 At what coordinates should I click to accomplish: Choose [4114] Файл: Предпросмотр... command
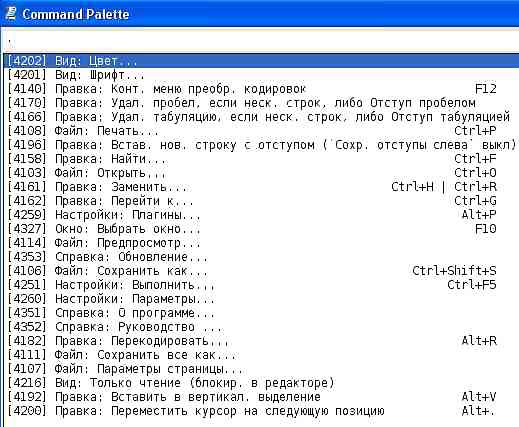pos(262,243)
